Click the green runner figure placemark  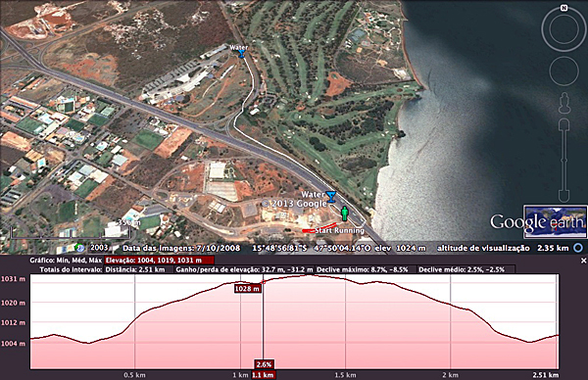(345, 214)
